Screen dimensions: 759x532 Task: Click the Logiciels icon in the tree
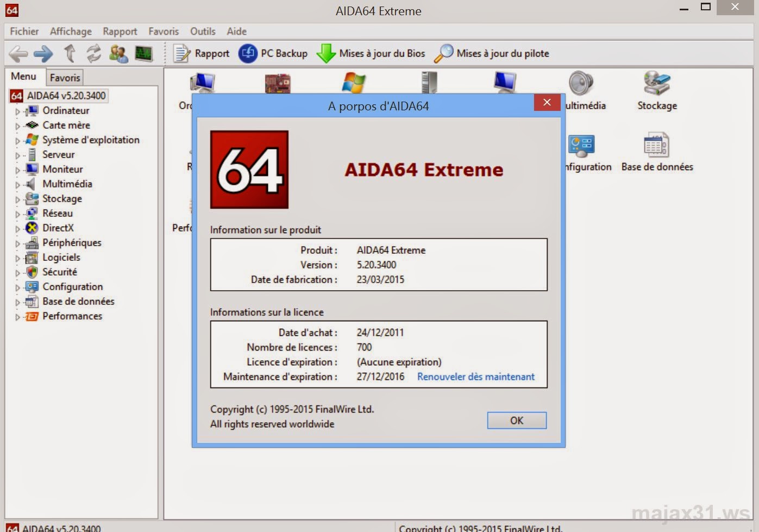point(32,257)
